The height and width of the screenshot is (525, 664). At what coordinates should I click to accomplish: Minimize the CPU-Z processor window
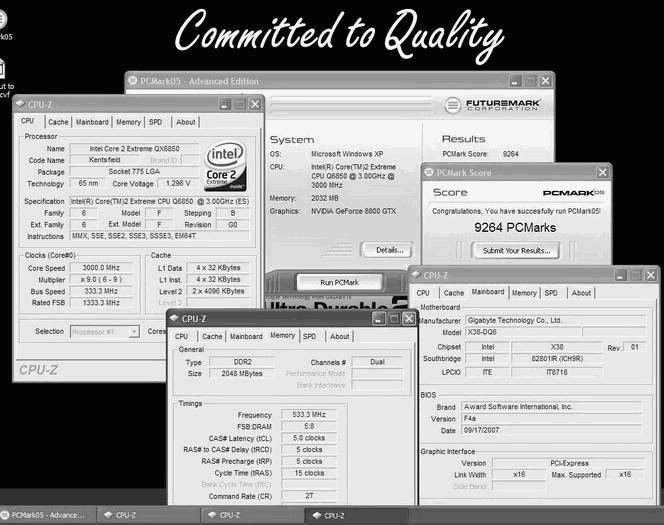tap(225, 104)
